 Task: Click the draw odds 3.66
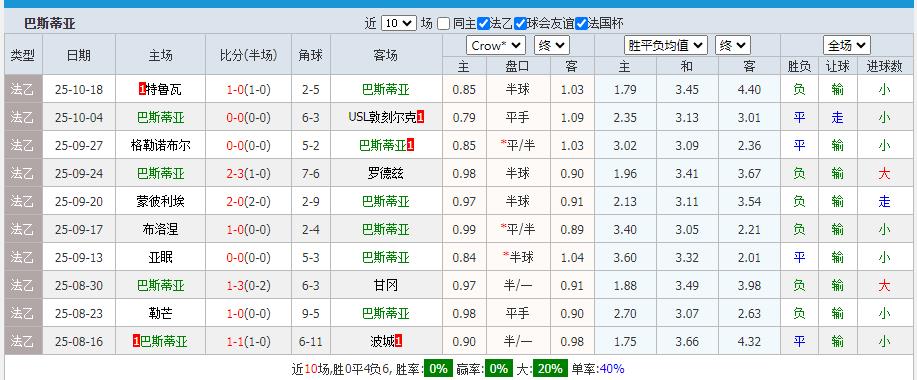point(687,341)
